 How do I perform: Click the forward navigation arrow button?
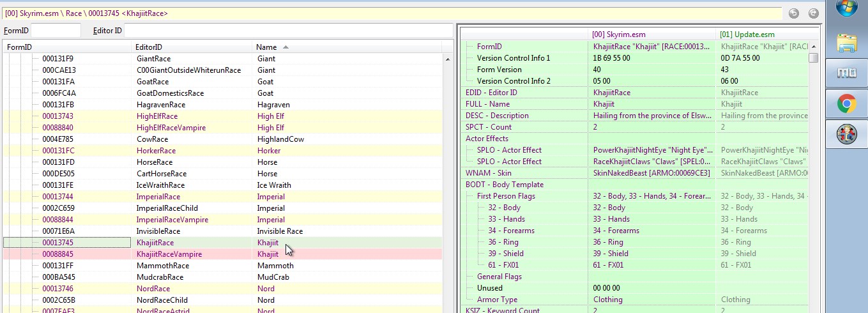pyautogui.click(x=813, y=13)
